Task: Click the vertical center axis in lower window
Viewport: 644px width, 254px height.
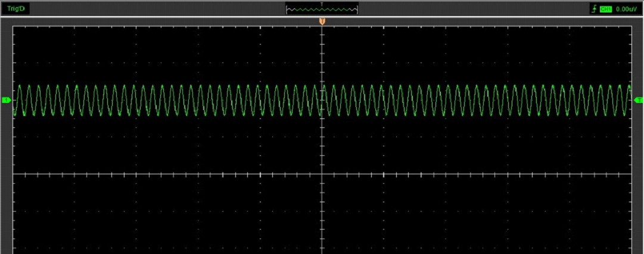Action: pos(322,214)
